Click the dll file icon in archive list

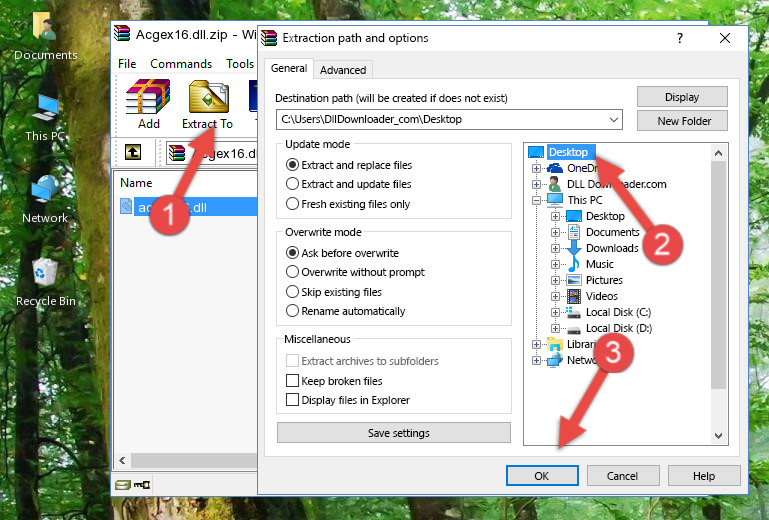[126, 207]
